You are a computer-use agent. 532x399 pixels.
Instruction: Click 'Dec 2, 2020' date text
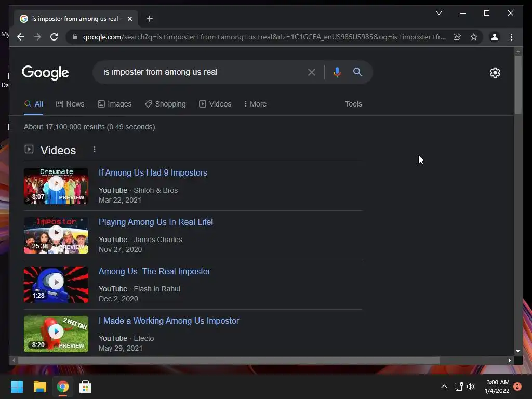click(x=118, y=299)
